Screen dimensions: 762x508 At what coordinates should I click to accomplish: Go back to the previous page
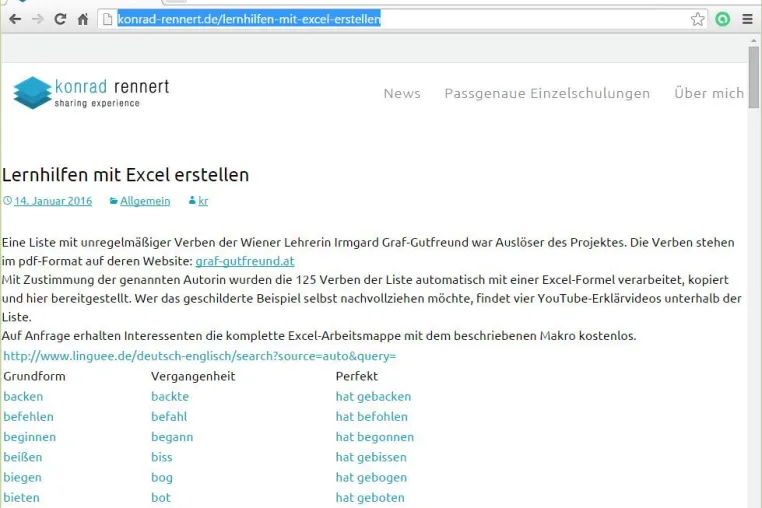[15, 19]
